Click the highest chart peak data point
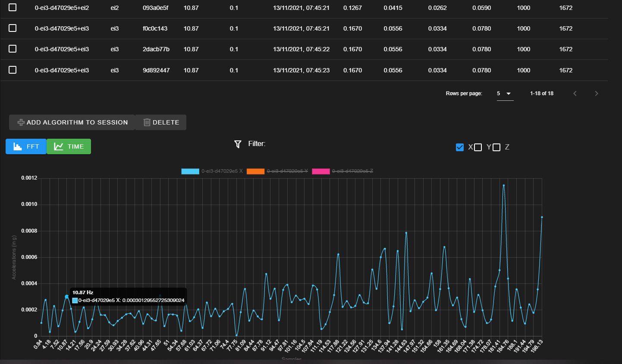 (504, 186)
